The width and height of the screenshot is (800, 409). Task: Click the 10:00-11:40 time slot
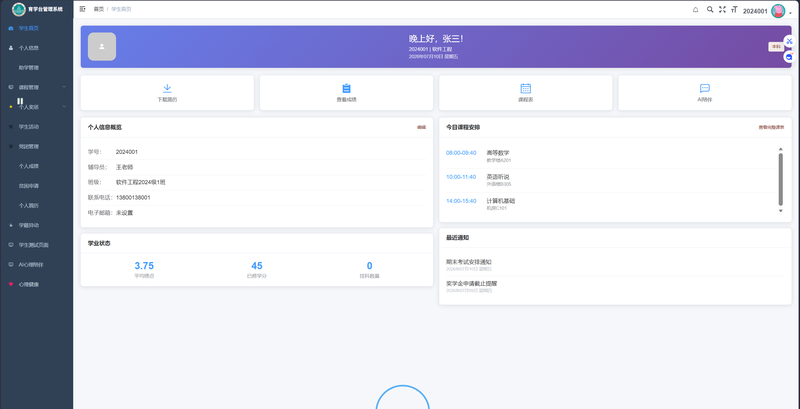tap(461, 177)
